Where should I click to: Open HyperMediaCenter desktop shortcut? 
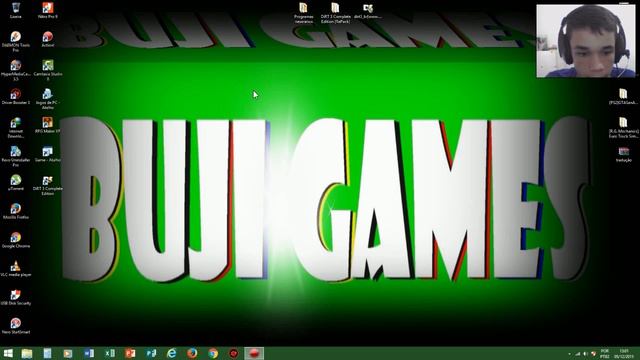tap(16, 70)
